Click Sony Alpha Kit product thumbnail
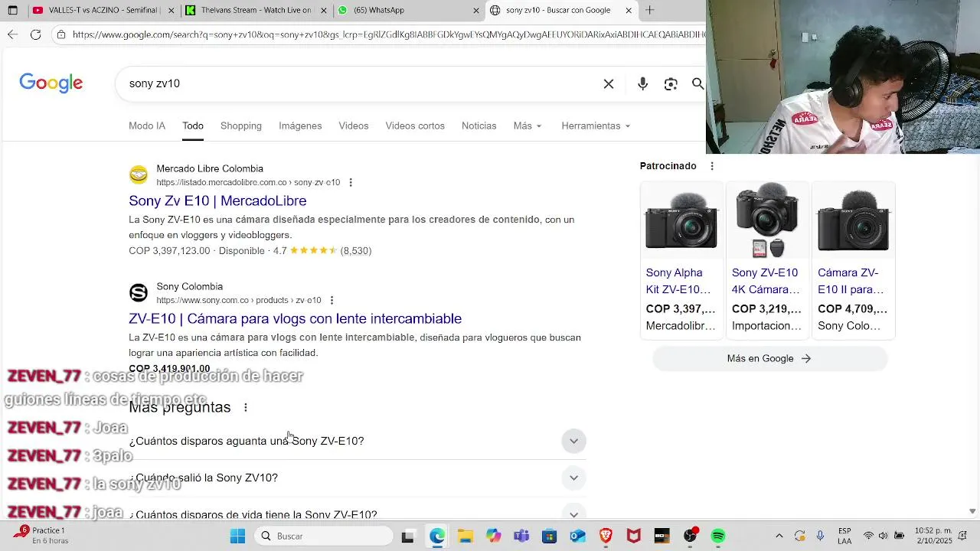 click(x=681, y=220)
